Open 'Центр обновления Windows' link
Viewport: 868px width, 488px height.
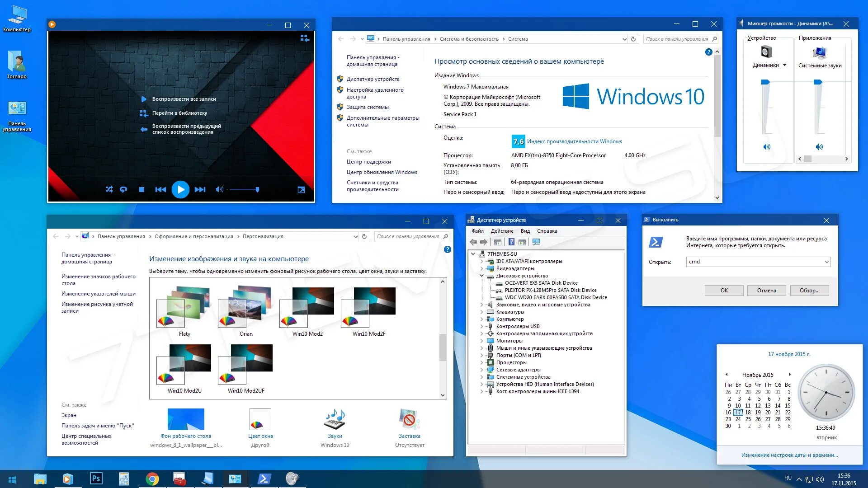point(382,172)
